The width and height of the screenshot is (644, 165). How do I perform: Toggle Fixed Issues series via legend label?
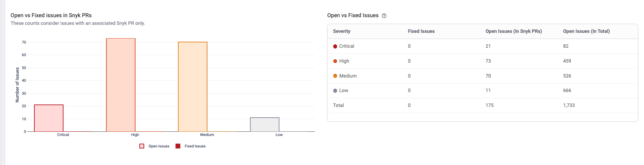point(195,146)
